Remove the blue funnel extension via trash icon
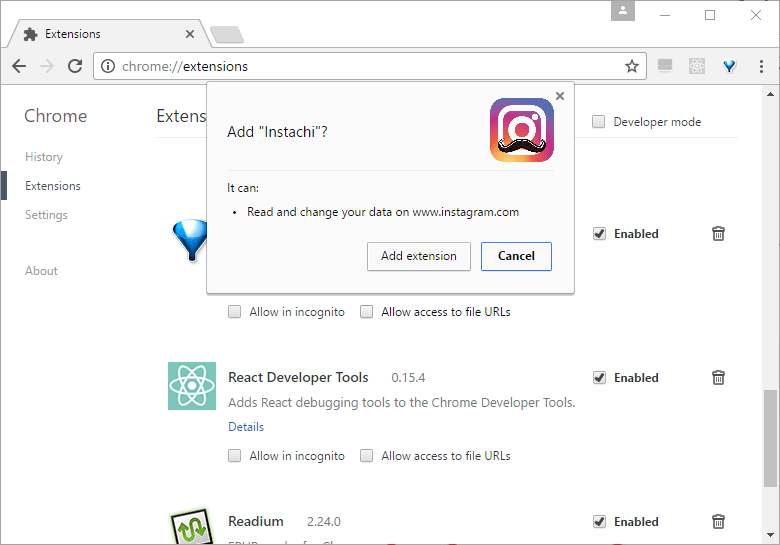The image size is (780, 545). pyautogui.click(x=718, y=233)
